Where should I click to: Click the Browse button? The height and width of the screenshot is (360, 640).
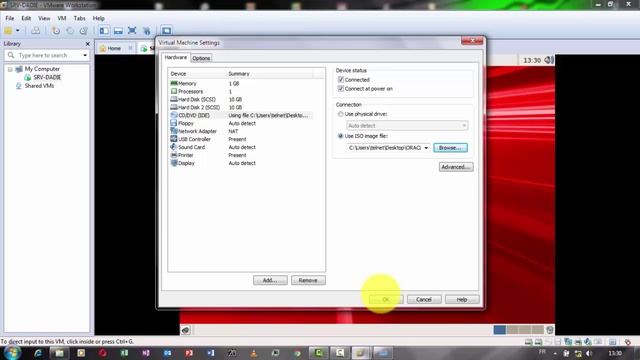(450, 148)
